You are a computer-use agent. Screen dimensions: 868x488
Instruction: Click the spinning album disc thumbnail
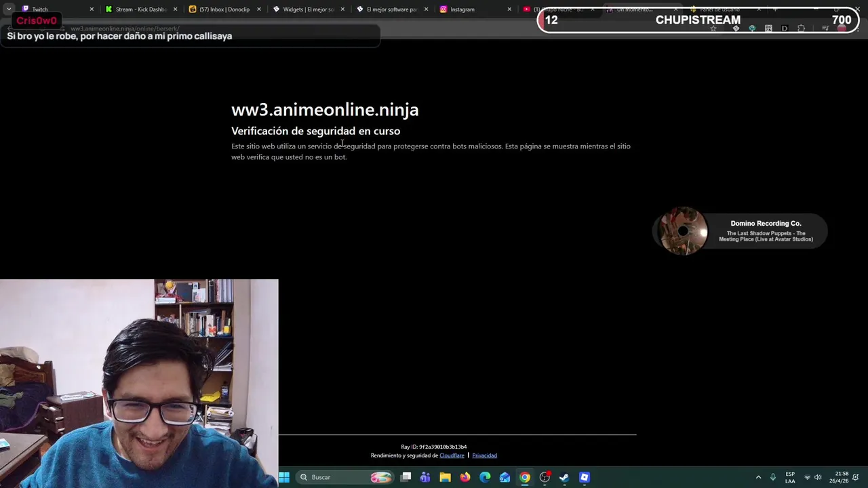(x=683, y=231)
